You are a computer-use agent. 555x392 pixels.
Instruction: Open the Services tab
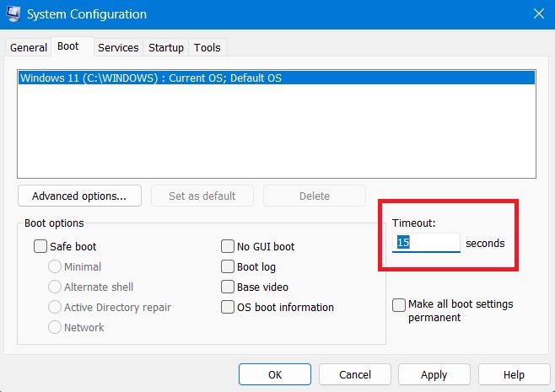point(118,47)
